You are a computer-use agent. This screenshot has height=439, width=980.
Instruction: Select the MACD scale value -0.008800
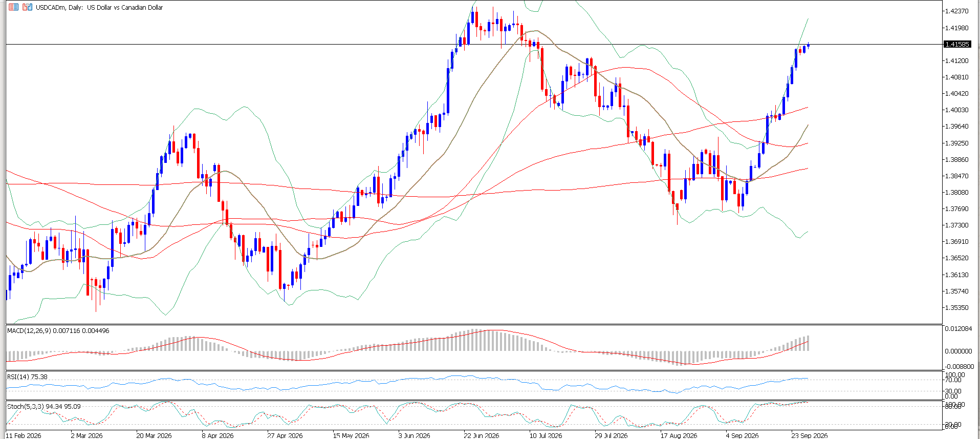tap(959, 367)
